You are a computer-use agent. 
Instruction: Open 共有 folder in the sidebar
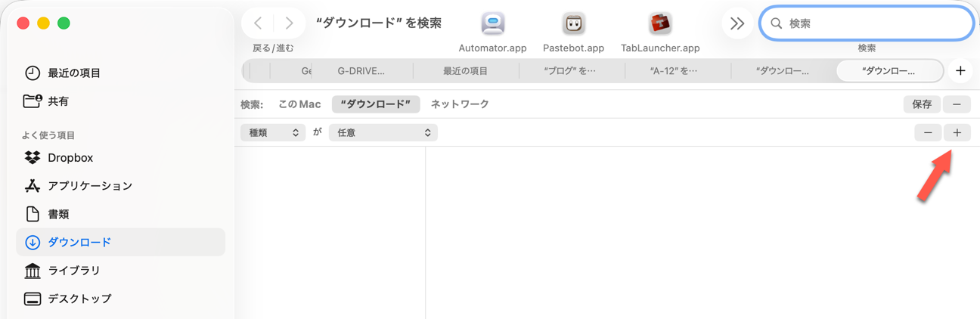(x=120, y=101)
